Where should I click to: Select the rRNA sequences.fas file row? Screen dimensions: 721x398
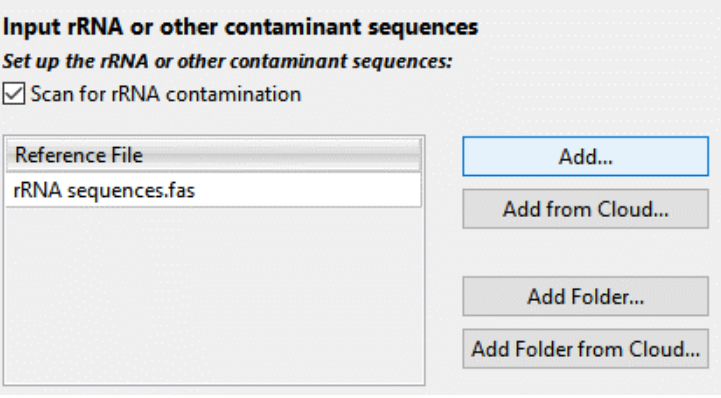[x=213, y=190]
